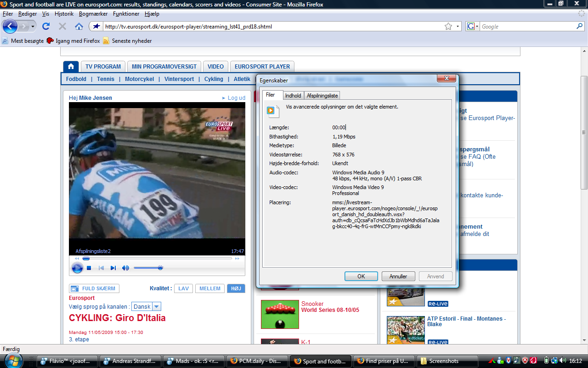Switch quality to MELLEM
The height and width of the screenshot is (368, 588).
[210, 288]
